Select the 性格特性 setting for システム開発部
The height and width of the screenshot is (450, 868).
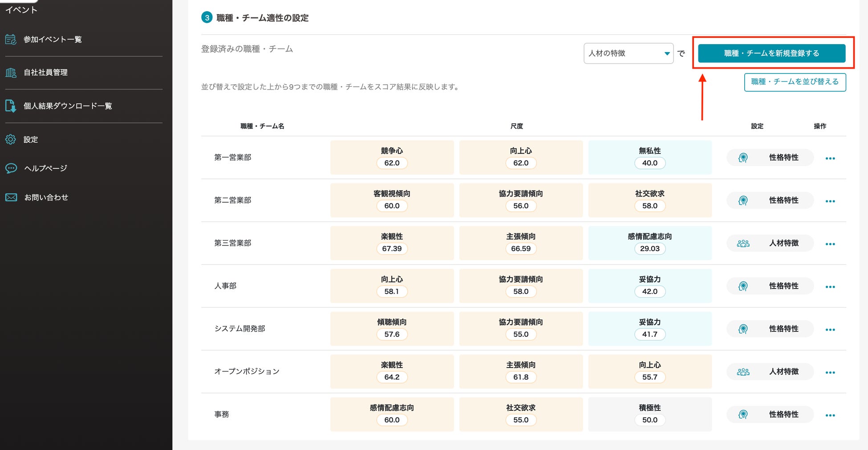click(x=783, y=329)
